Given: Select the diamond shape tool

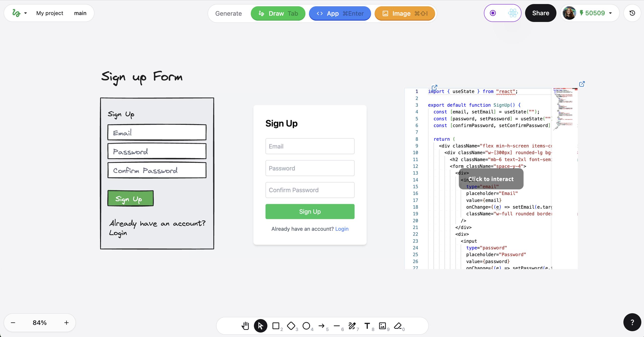Looking at the screenshot, I should (291, 326).
